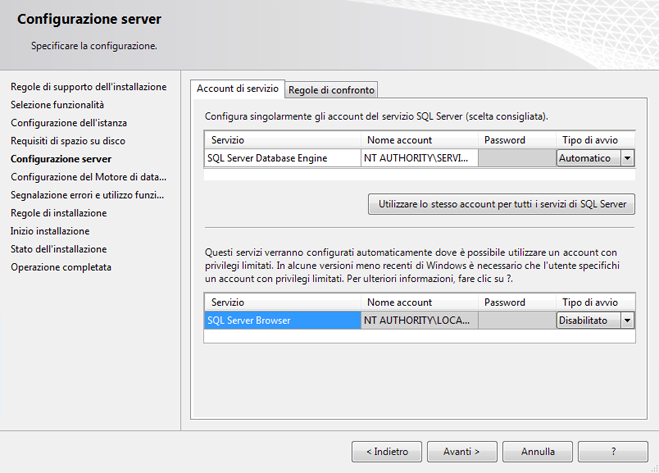Click the NT AUTHORITY\LOCA... account name cell
Viewport: 659px width, 473px height.
tap(419, 320)
